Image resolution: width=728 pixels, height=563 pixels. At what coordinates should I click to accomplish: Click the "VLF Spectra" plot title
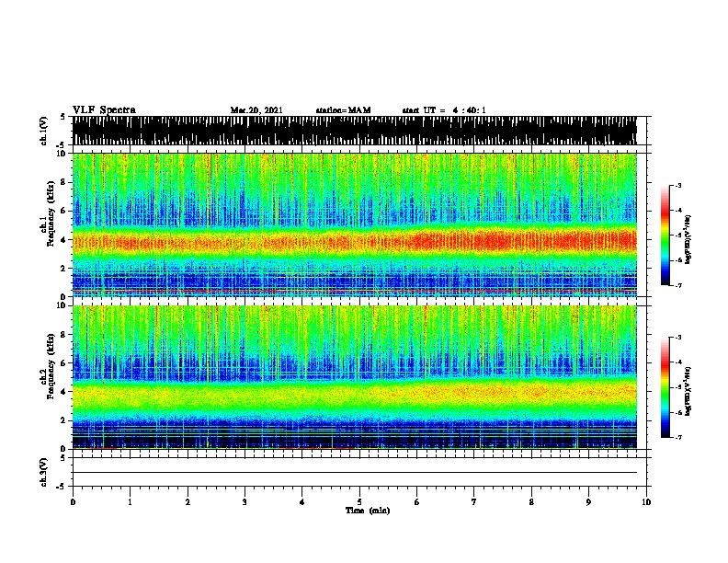(x=104, y=110)
